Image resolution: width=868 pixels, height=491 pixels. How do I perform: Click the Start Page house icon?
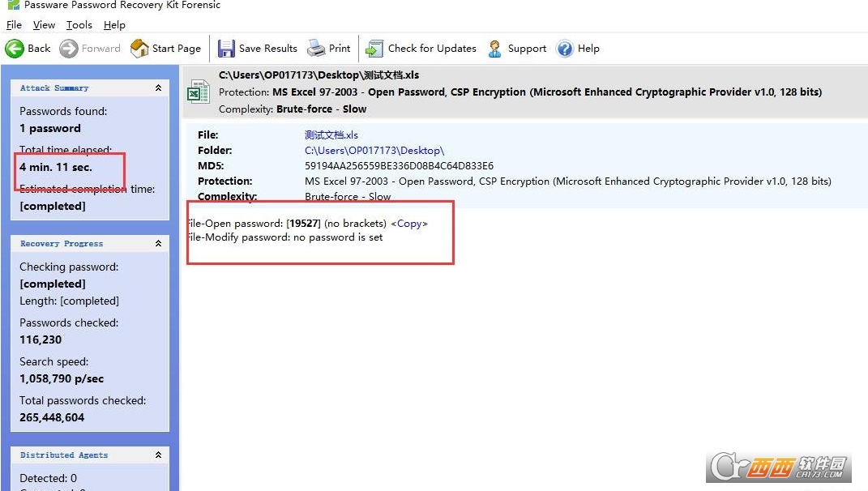click(x=139, y=49)
